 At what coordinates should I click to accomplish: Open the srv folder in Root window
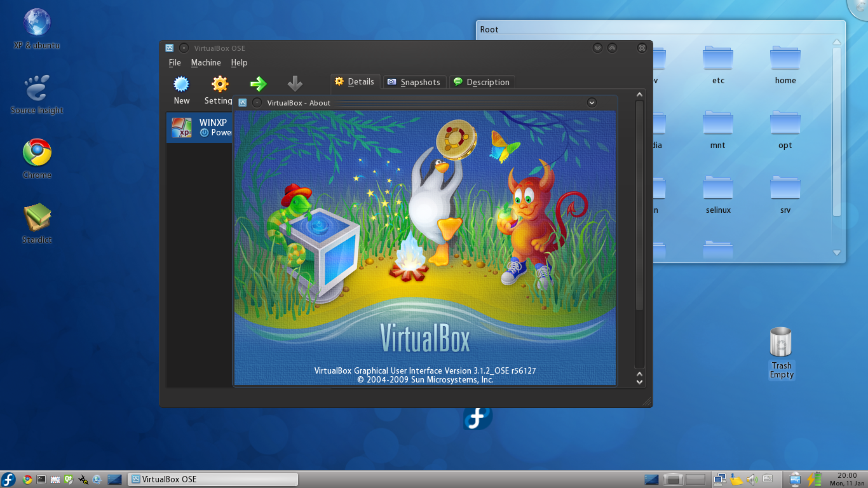[785, 194]
